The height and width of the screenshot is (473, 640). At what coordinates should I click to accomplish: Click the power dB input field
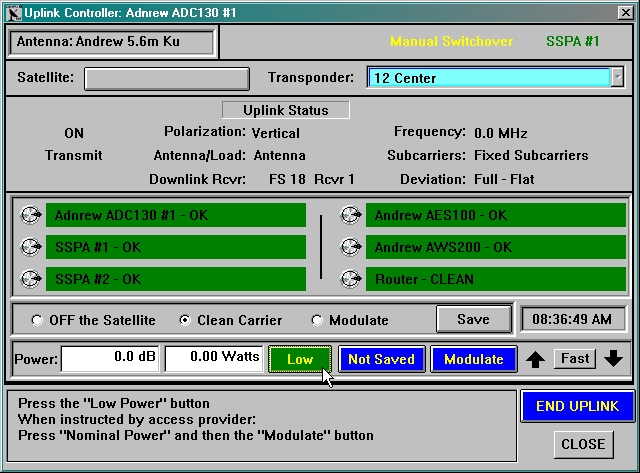110,358
